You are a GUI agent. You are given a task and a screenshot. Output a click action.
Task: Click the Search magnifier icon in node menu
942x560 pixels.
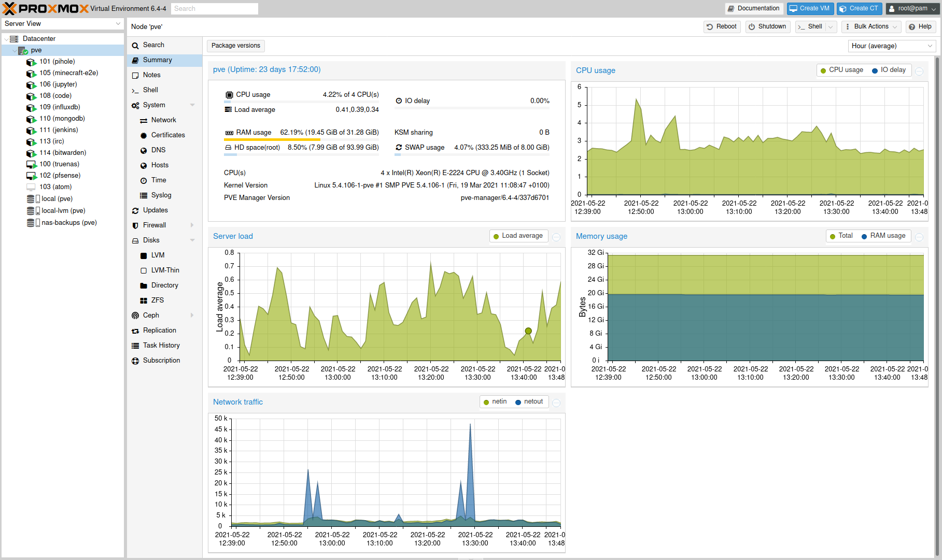click(135, 46)
